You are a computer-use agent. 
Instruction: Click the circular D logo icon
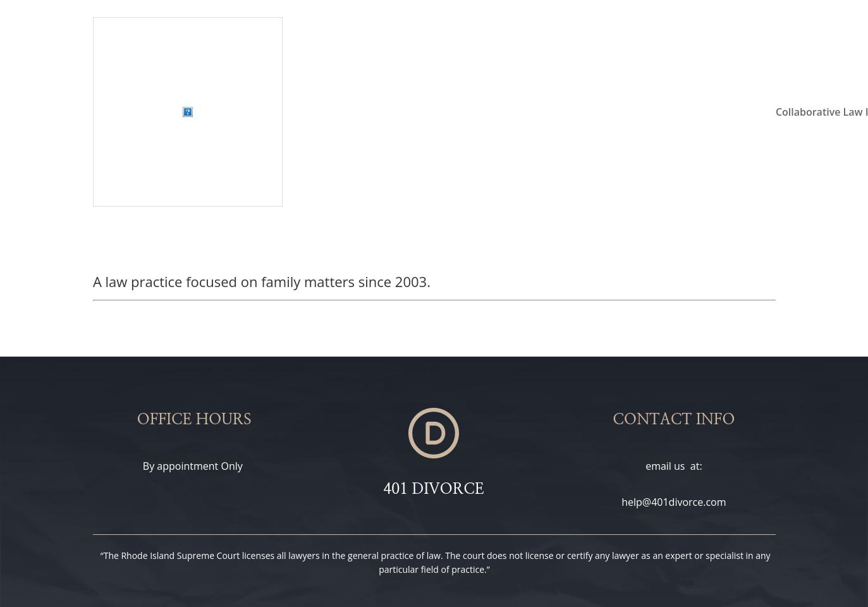point(434,433)
